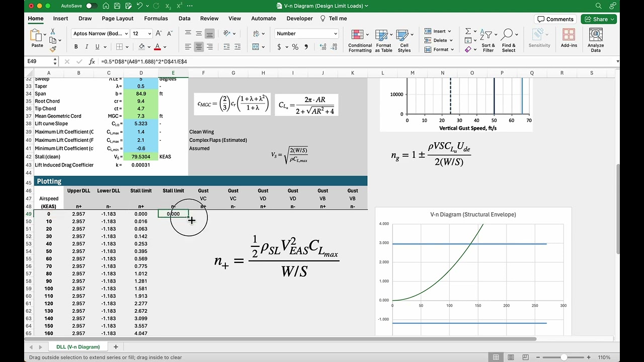Click Tell me search
The height and width of the screenshot is (362, 644).
tap(334, 19)
